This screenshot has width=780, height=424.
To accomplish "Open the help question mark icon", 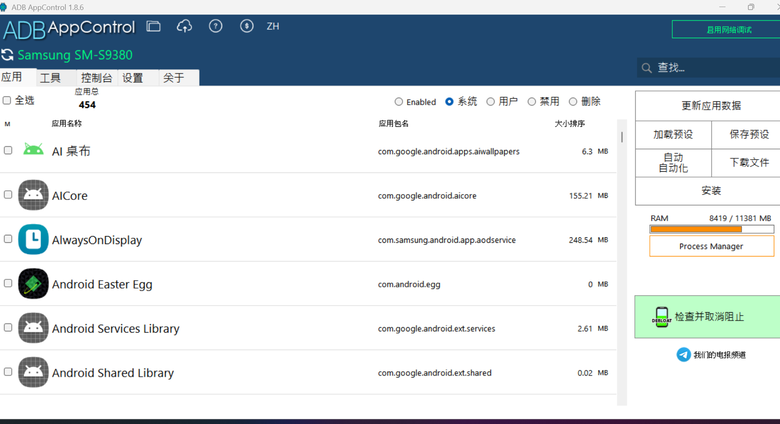I will [x=215, y=26].
